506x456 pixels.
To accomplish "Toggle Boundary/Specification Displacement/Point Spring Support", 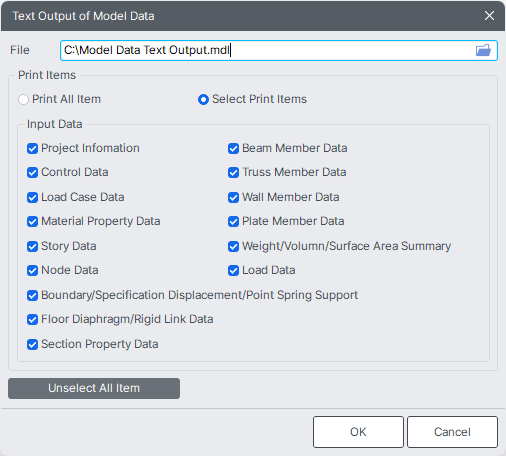I will (32, 295).
